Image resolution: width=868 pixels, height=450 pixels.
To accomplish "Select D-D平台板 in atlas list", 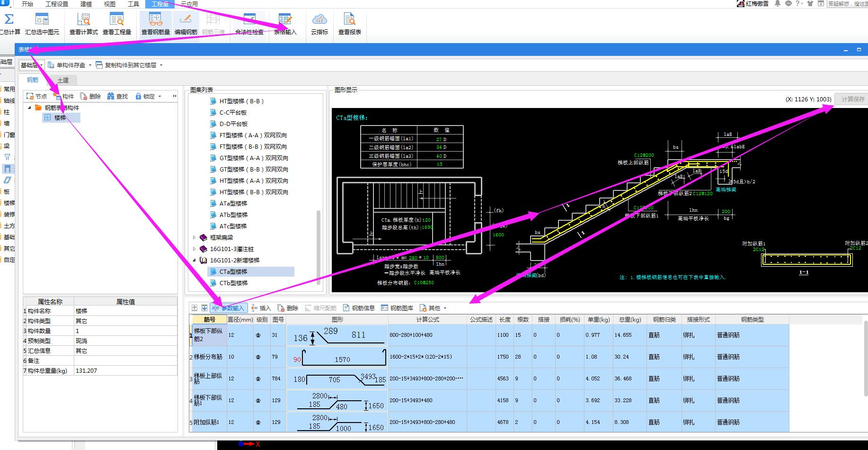I will pyautogui.click(x=233, y=124).
